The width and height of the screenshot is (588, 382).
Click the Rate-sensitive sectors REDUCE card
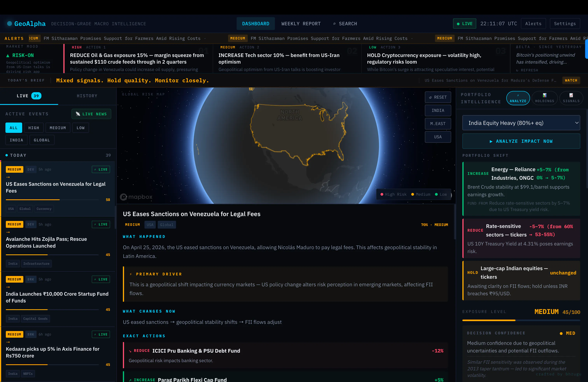521,238
